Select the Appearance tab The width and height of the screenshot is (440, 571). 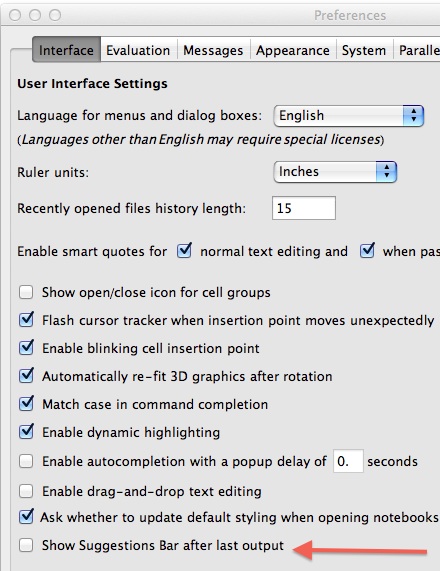[x=293, y=50]
